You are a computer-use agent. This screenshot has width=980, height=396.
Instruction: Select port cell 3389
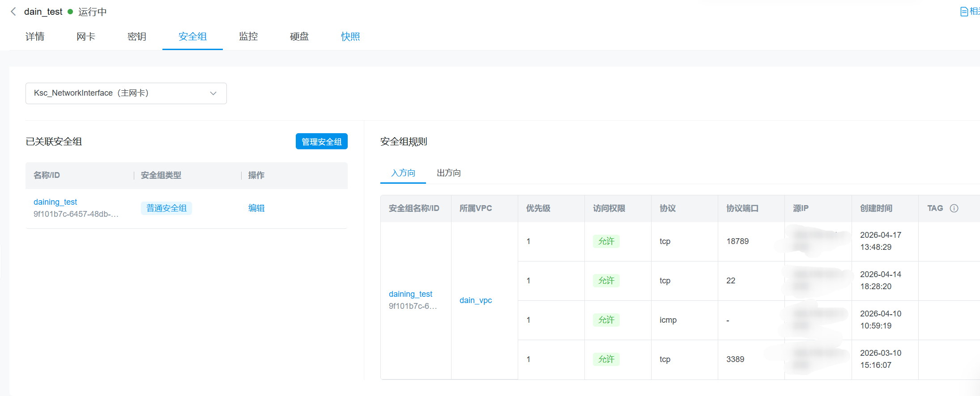click(x=735, y=359)
